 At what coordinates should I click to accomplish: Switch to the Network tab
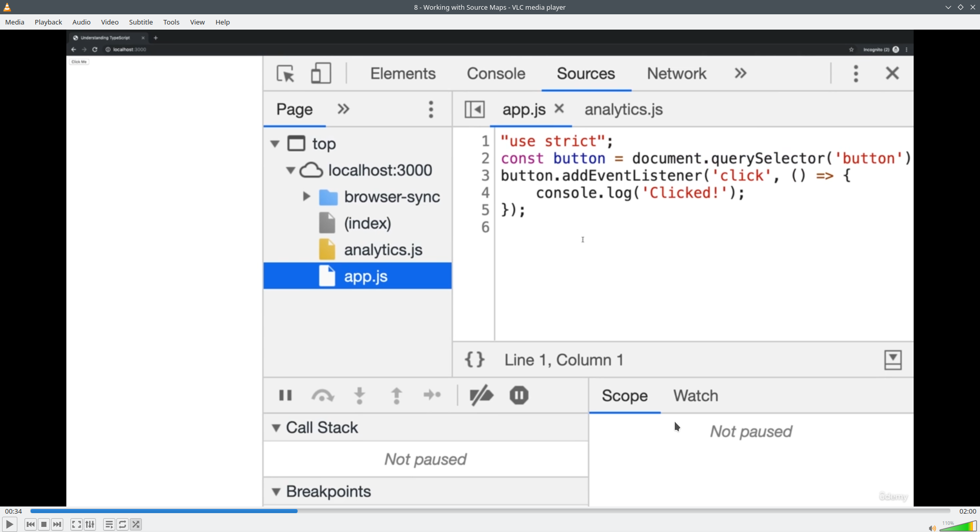pyautogui.click(x=677, y=74)
